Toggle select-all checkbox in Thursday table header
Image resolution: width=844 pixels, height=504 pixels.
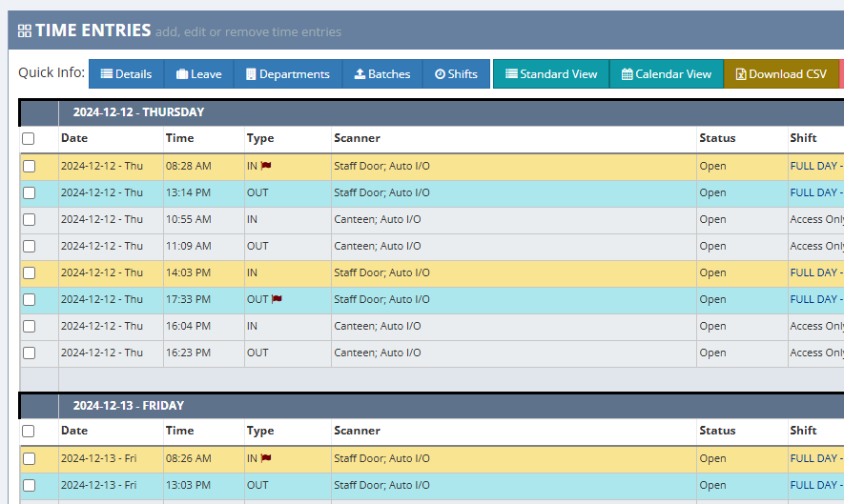click(x=29, y=139)
